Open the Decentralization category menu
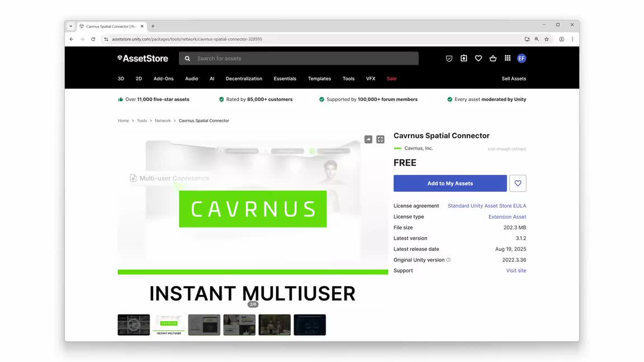This screenshot has height=362, width=644. tap(244, 78)
